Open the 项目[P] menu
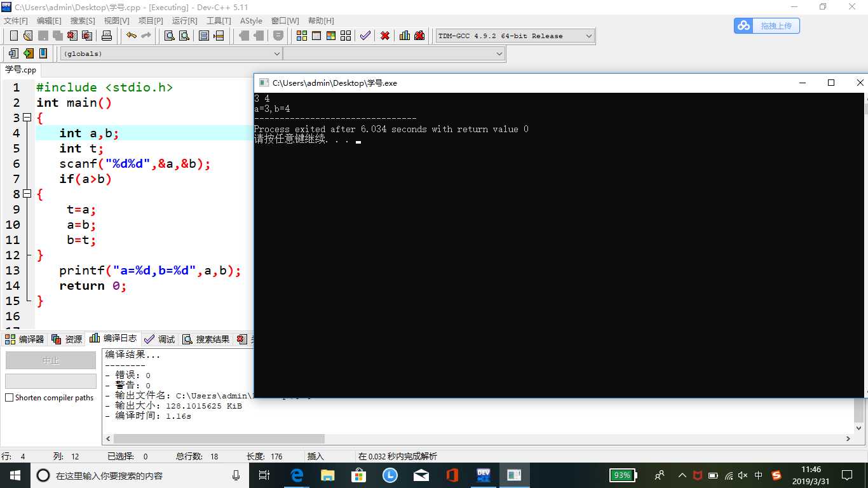Image resolution: width=868 pixels, height=488 pixels. [x=151, y=21]
